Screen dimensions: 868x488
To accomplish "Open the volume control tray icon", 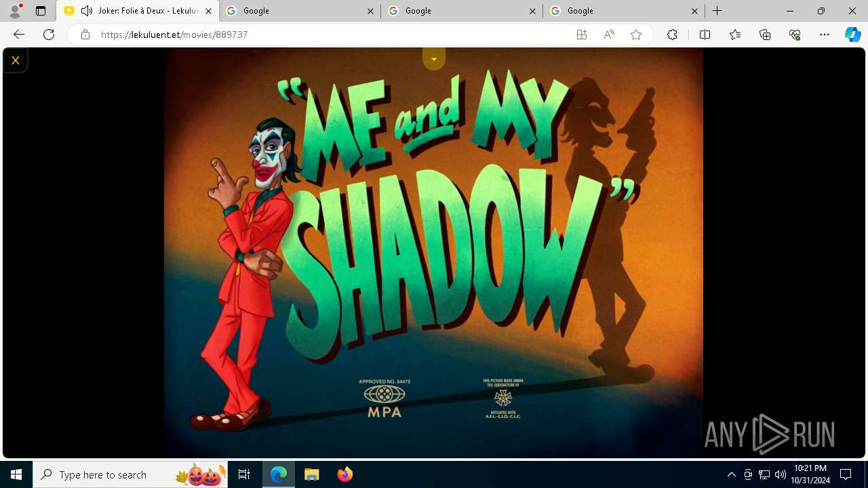I will [781, 474].
